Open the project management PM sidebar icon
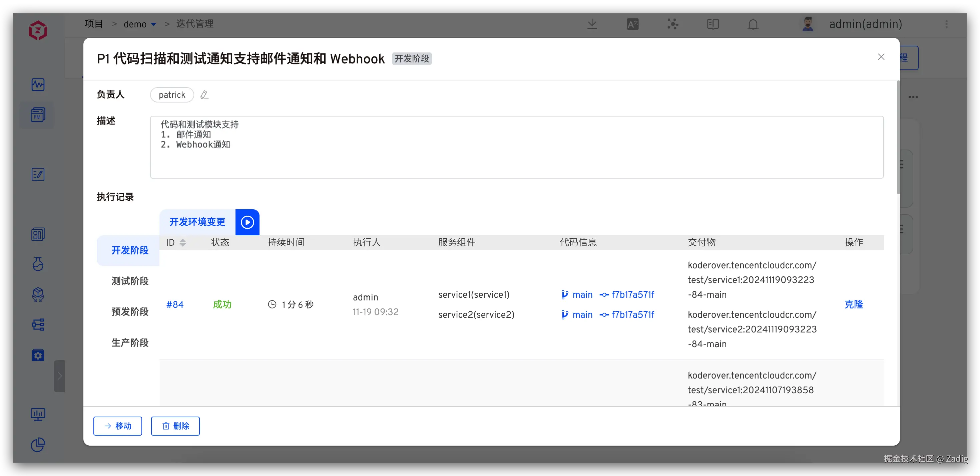The width and height of the screenshot is (980, 476). tap(38, 114)
